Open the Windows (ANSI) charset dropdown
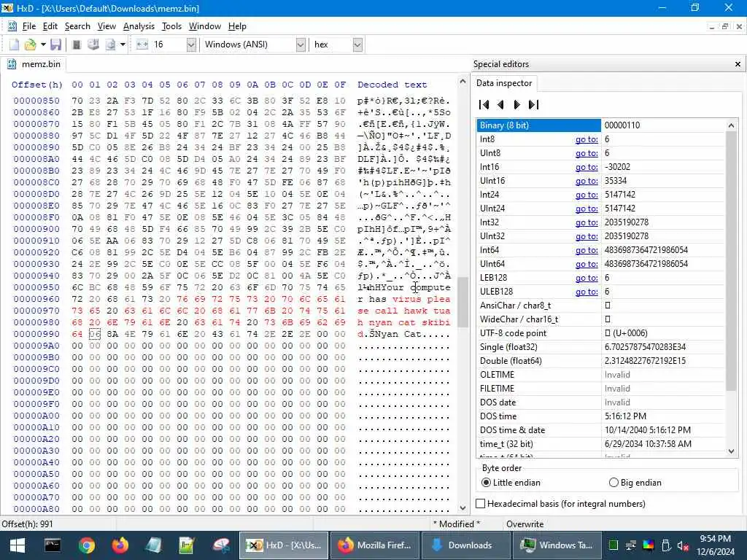 [300, 44]
